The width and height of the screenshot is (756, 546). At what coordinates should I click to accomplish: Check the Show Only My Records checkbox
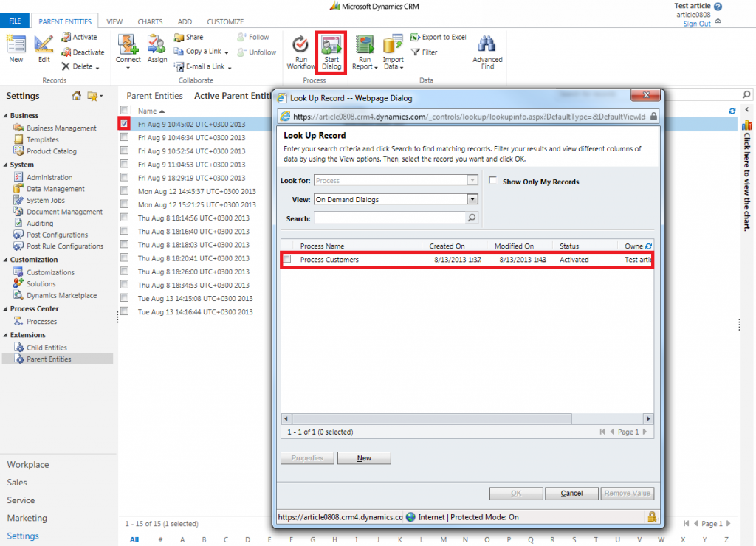point(492,182)
